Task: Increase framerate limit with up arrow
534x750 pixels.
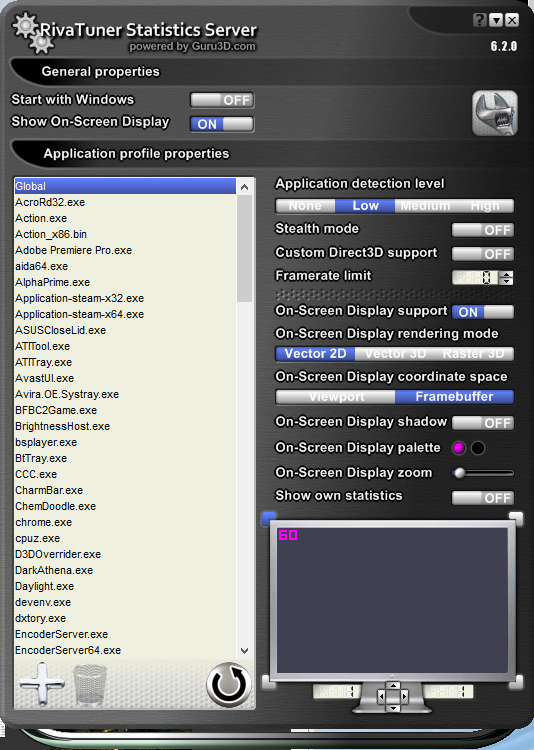Action: tap(506, 274)
